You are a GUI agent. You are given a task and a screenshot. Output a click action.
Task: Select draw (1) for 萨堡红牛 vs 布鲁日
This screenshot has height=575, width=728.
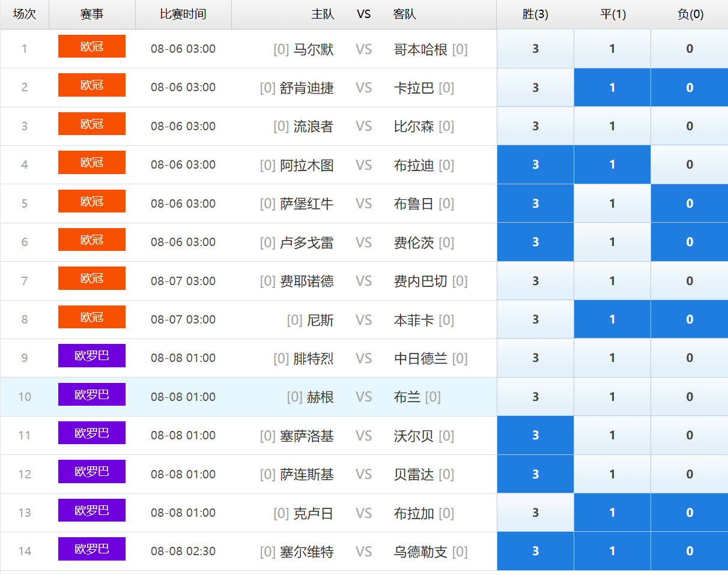612,203
